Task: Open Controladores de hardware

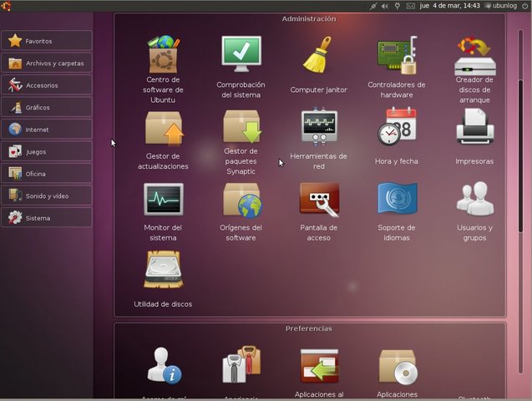Action: click(396, 67)
